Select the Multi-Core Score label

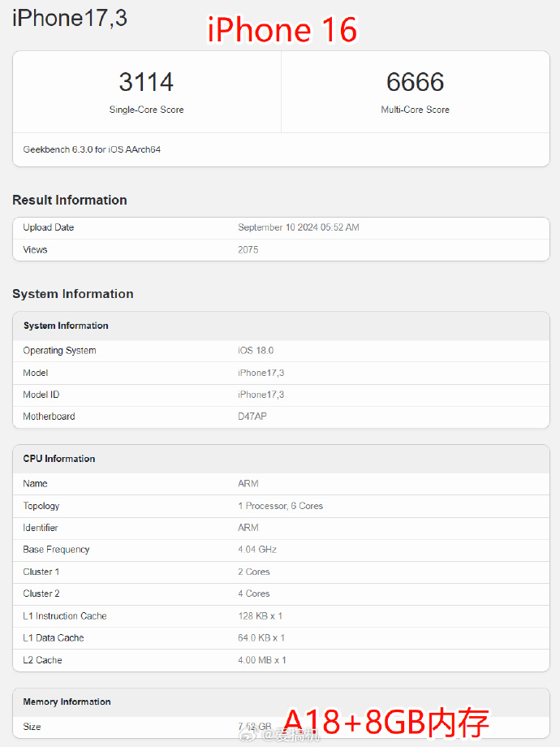click(x=416, y=110)
